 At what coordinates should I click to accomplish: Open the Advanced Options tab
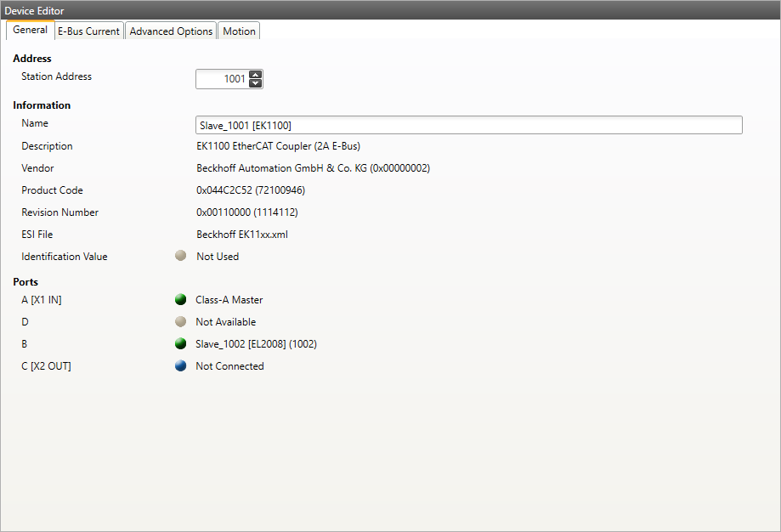pyautogui.click(x=171, y=31)
